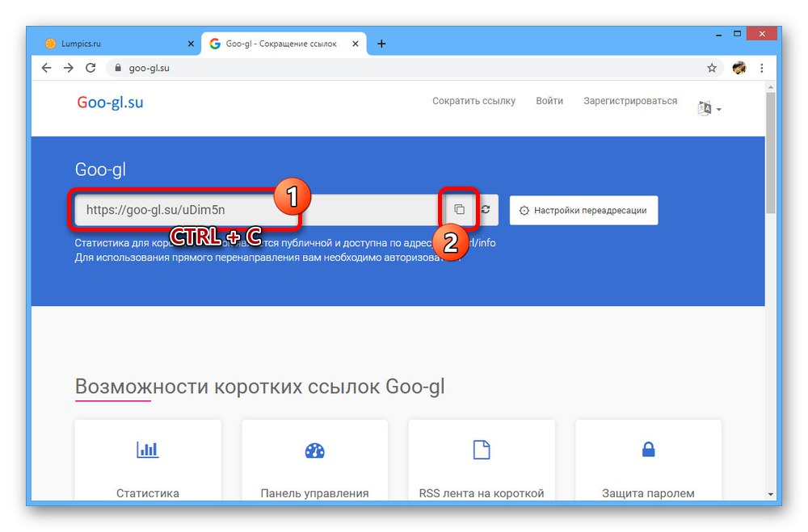Click the page scrollbar thumb
This screenshot has height=532, width=808.
tap(770, 153)
